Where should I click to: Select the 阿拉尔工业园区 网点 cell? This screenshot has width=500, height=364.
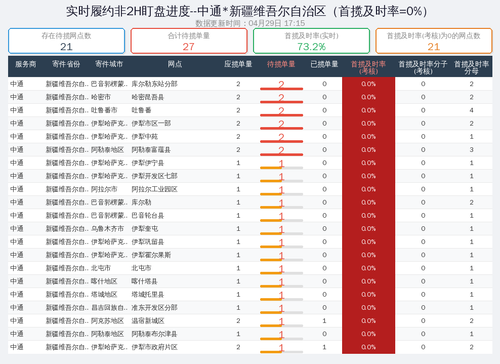coord(154,189)
